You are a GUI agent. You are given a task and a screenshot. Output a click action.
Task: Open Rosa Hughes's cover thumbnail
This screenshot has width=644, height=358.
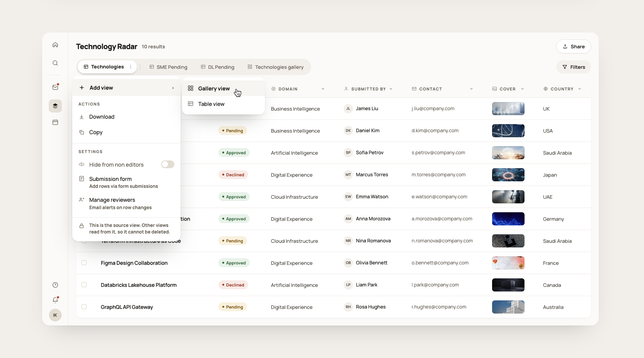coord(508,307)
